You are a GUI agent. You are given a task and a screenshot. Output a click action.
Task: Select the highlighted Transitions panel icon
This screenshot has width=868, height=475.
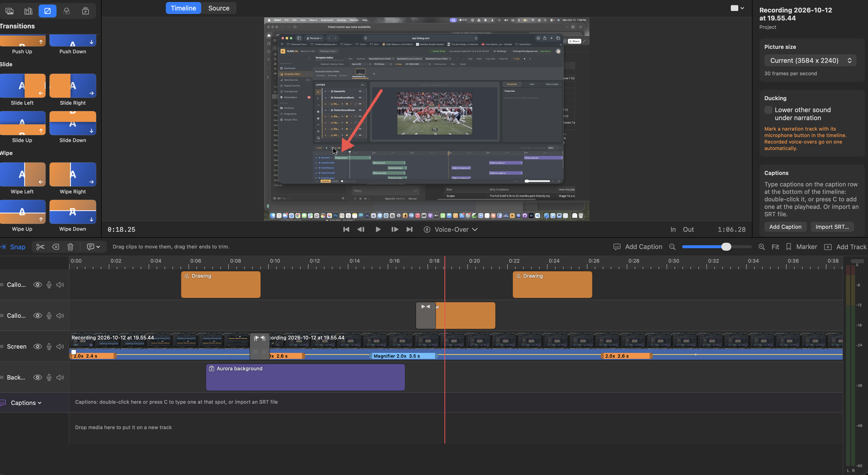pos(48,11)
